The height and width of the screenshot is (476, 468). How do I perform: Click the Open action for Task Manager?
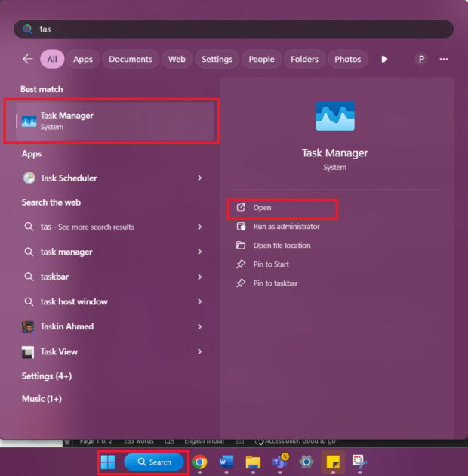coord(282,208)
